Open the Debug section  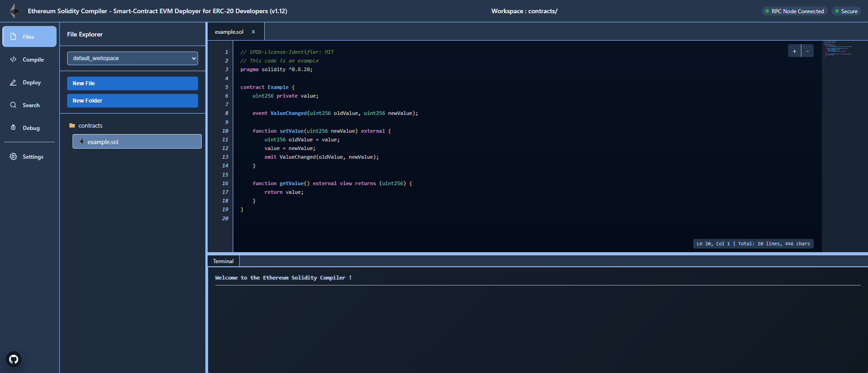pyautogui.click(x=30, y=128)
